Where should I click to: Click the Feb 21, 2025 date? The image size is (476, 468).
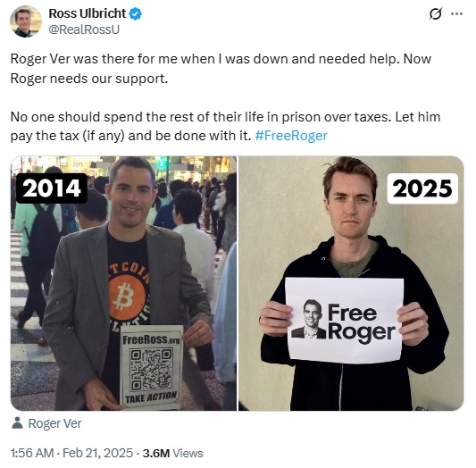(97, 453)
